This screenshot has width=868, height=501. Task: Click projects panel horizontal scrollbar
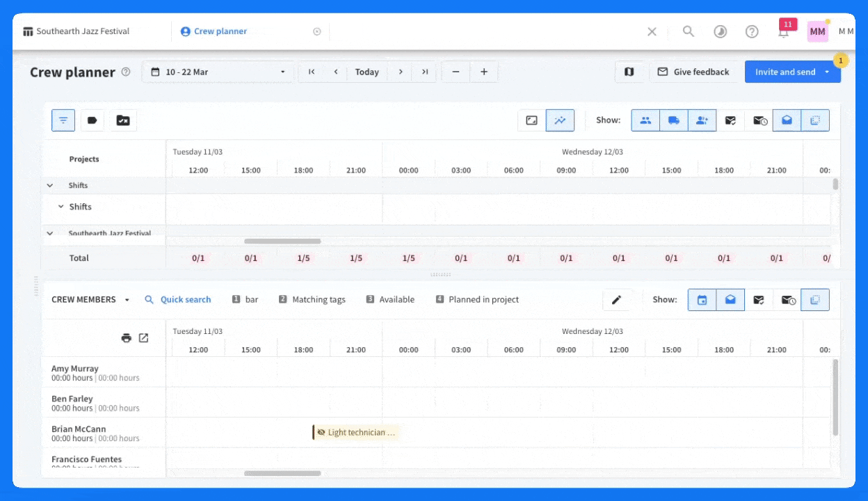[282, 241]
